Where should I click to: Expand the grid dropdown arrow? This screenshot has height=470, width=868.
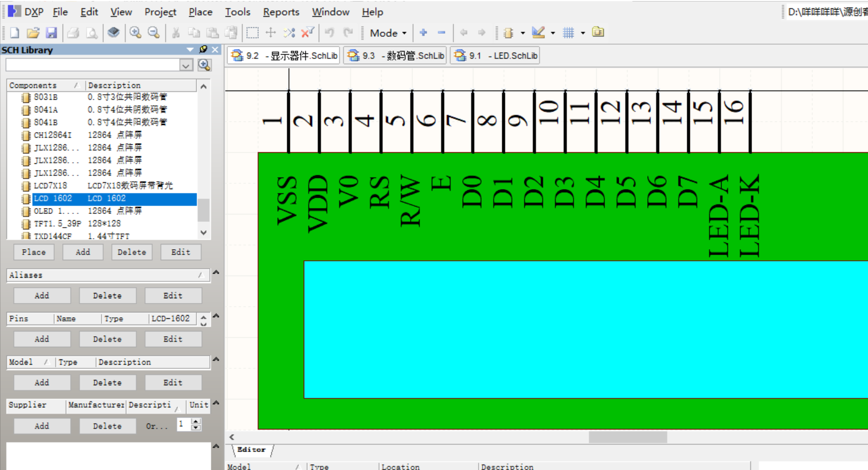click(583, 33)
